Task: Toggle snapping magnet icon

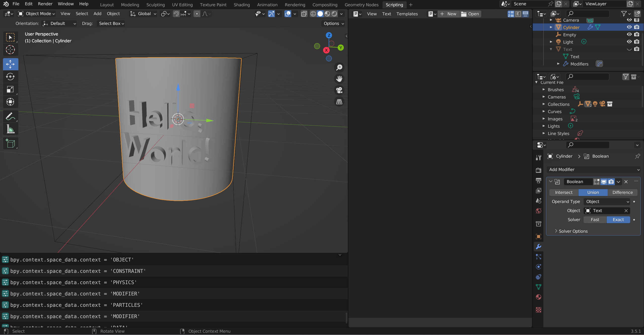Action: [176, 14]
